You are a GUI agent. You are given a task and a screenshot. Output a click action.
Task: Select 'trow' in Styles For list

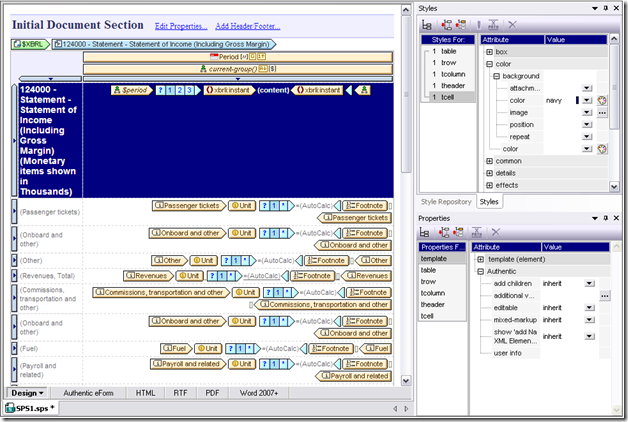click(448, 63)
